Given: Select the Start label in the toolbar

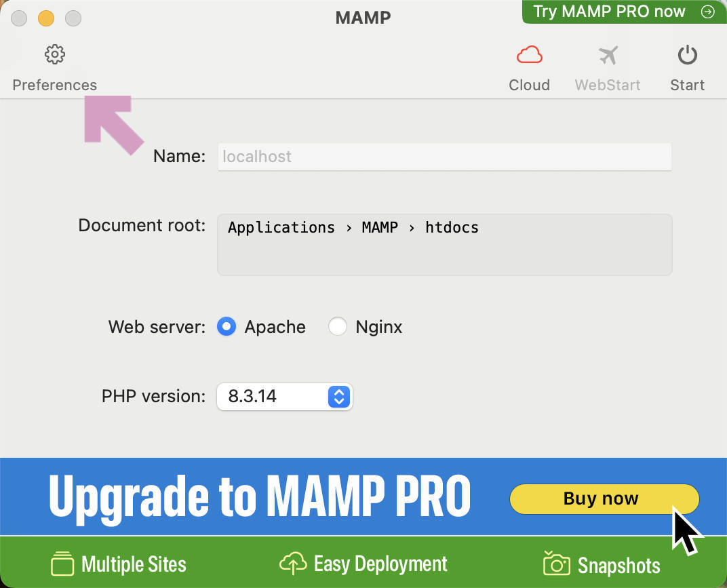Looking at the screenshot, I should coord(687,85).
